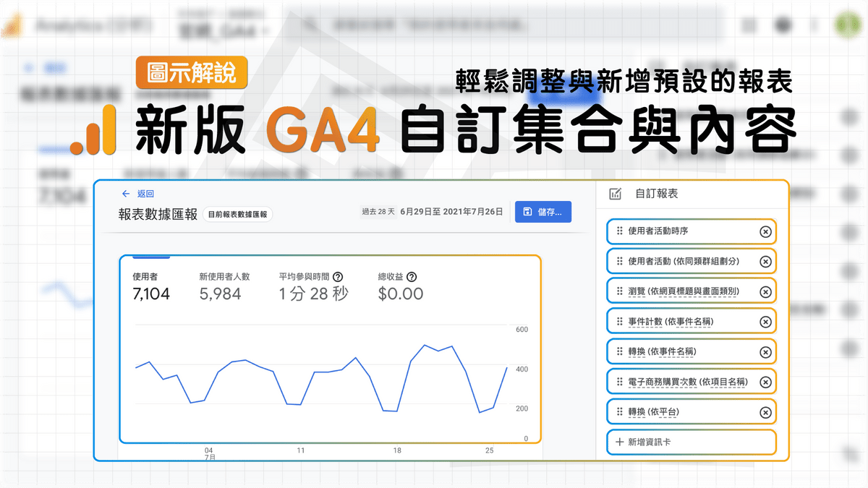
Task: Click the 過去 28 天 label
Action: click(x=378, y=212)
